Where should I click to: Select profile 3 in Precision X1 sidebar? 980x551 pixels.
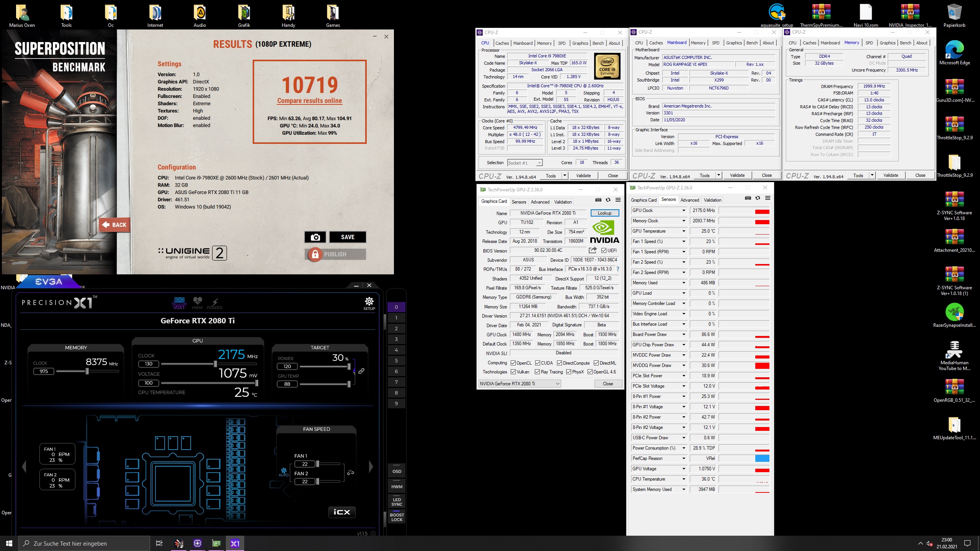pyautogui.click(x=396, y=339)
